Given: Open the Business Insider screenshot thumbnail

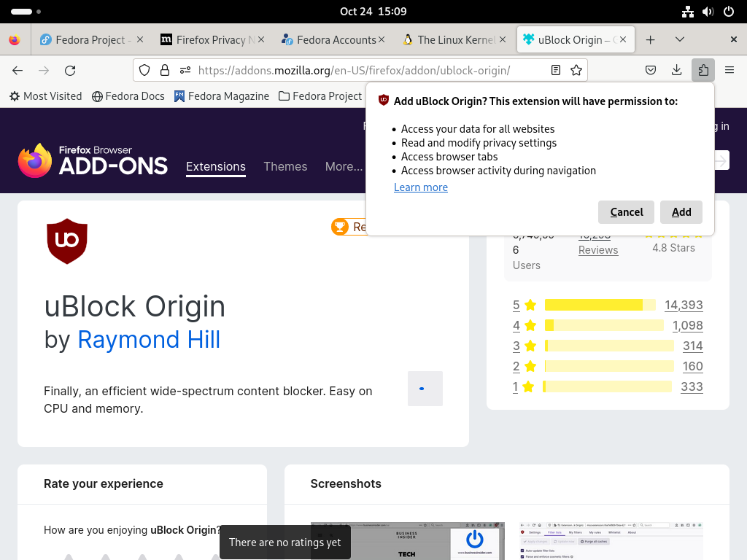Looking at the screenshot, I should tap(407, 541).
